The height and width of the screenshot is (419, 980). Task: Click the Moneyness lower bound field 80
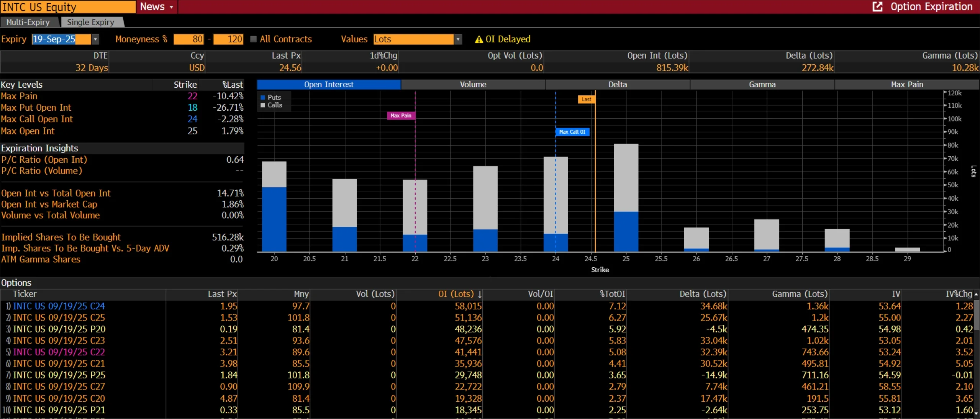click(x=188, y=39)
